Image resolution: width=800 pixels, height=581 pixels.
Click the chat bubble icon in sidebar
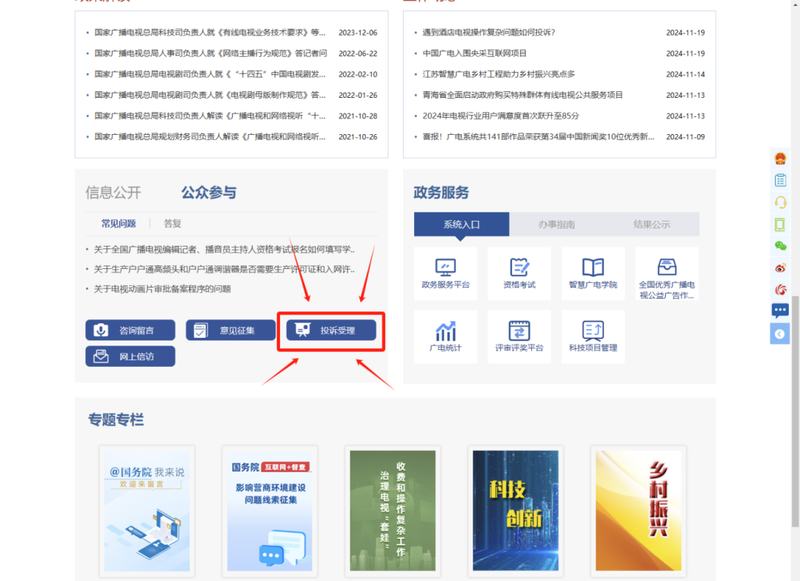780,311
